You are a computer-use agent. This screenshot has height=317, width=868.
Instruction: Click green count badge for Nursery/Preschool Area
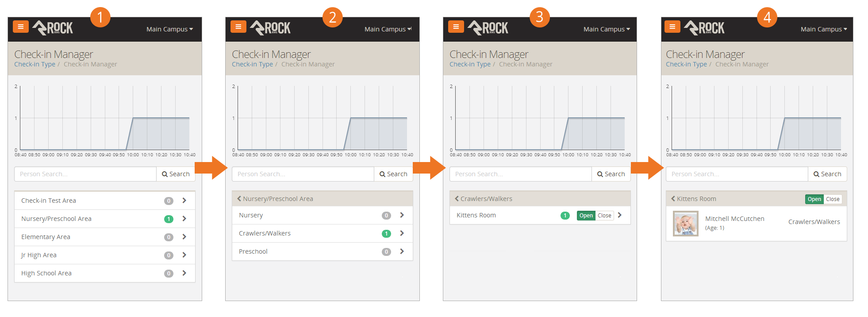[x=169, y=219]
